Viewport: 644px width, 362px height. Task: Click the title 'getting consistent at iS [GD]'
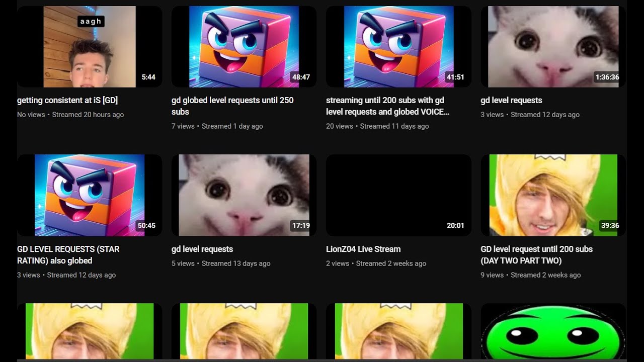coord(67,100)
